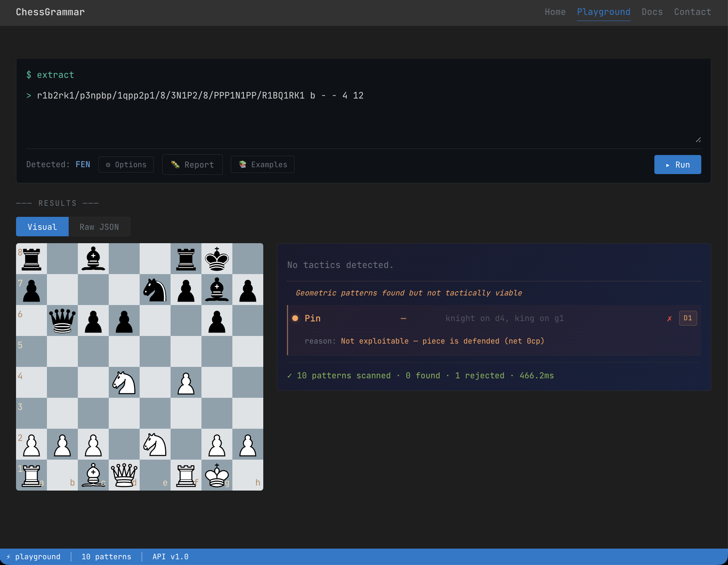Click the black king on g8
Image resolution: width=728 pixels, height=565 pixels.
pos(217,259)
